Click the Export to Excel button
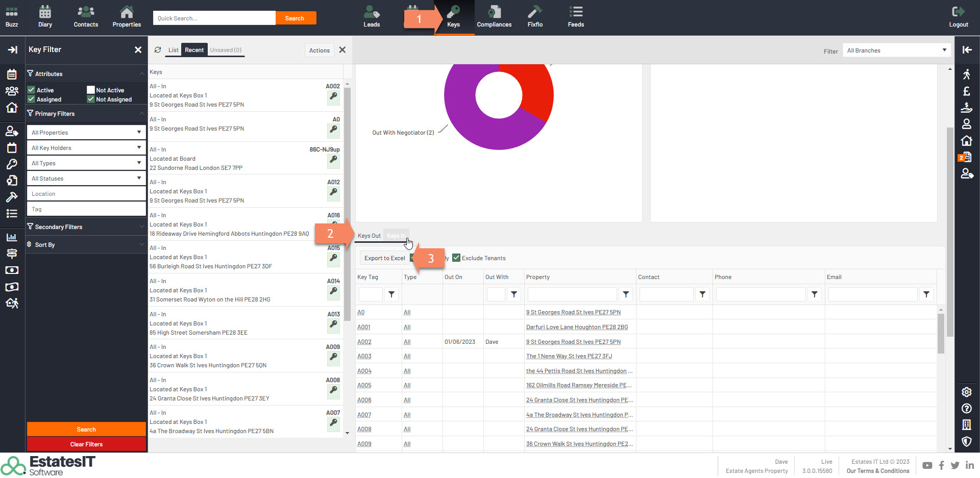 click(x=384, y=258)
